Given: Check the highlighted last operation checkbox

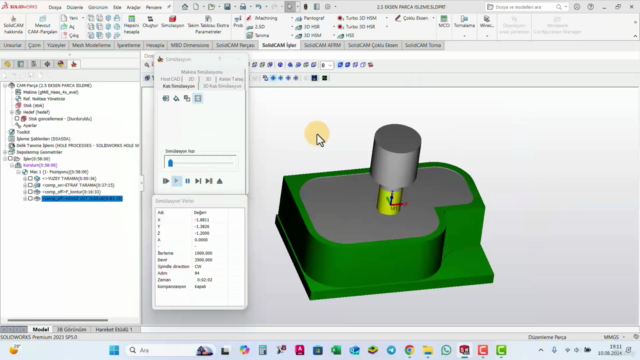Looking at the screenshot, I should click(30, 198).
